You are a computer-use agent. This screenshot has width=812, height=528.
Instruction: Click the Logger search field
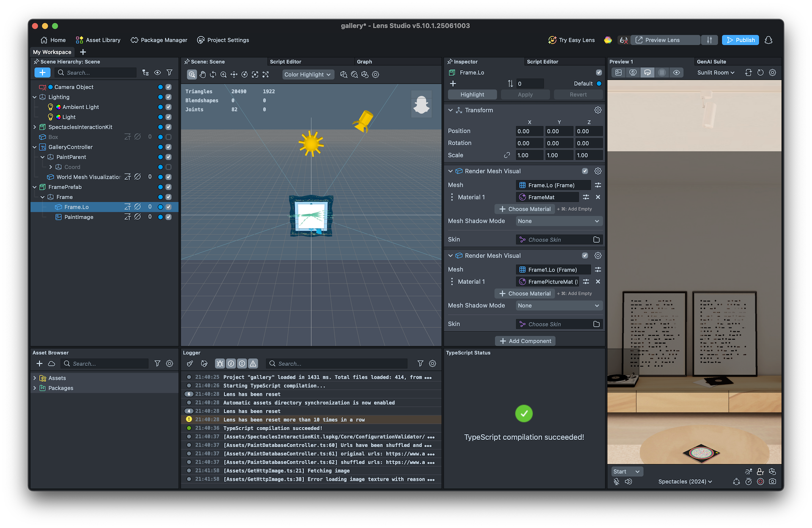click(337, 363)
